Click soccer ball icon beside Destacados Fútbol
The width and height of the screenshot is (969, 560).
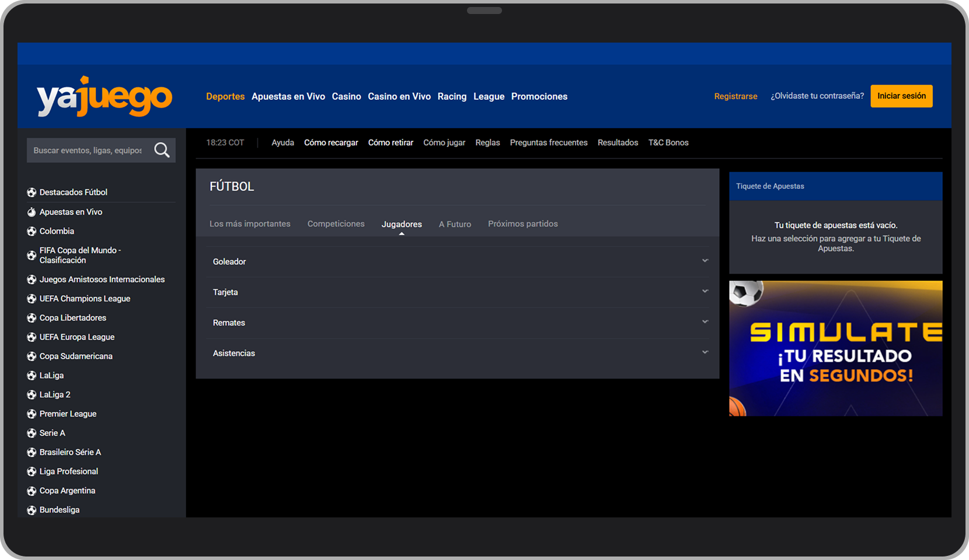tap(32, 192)
